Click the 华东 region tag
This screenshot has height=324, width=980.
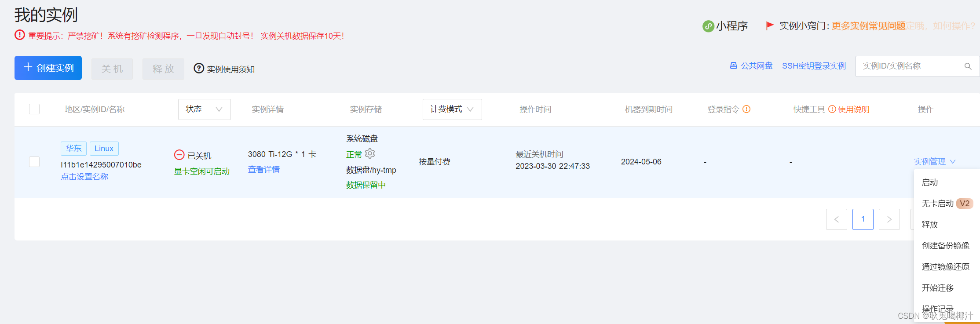point(73,149)
